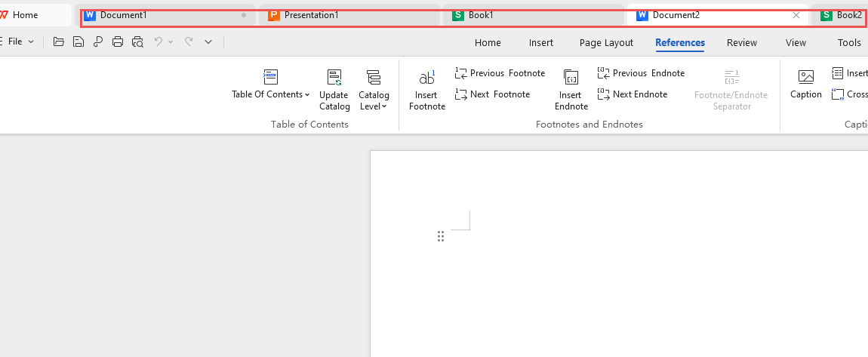Screen dimensions: 868x357
Task: Open the Home ribbon tab
Action: click(488, 42)
